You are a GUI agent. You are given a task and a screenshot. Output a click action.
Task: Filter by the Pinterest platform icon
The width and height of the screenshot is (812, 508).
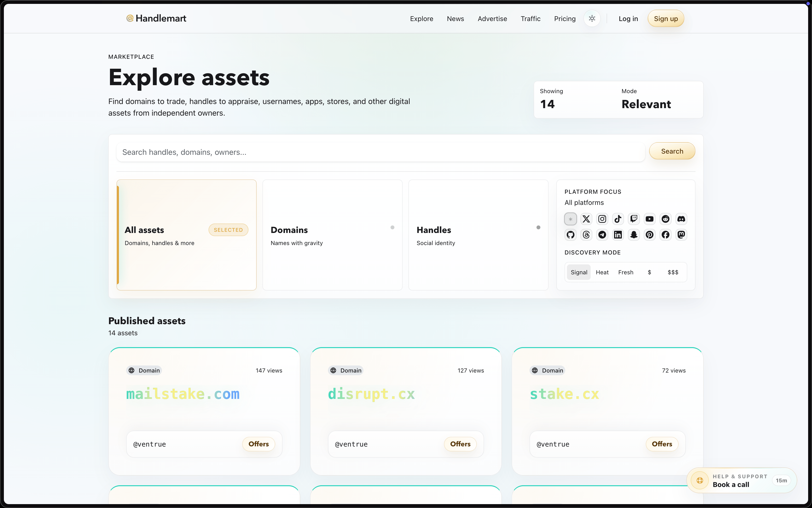pyautogui.click(x=650, y=235)
